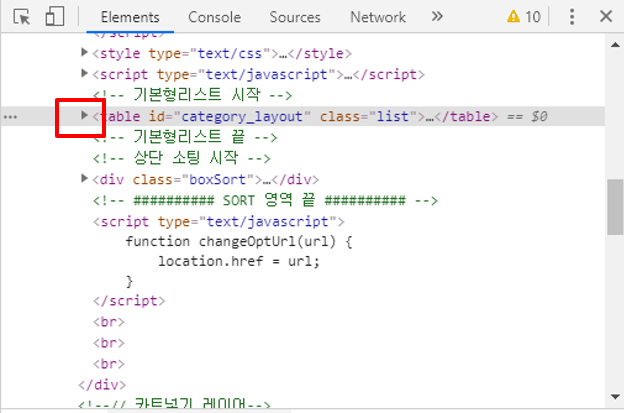624x413 pixels.
Task: Open the DevTools three-dot customize menu
Action: point(572,17)
